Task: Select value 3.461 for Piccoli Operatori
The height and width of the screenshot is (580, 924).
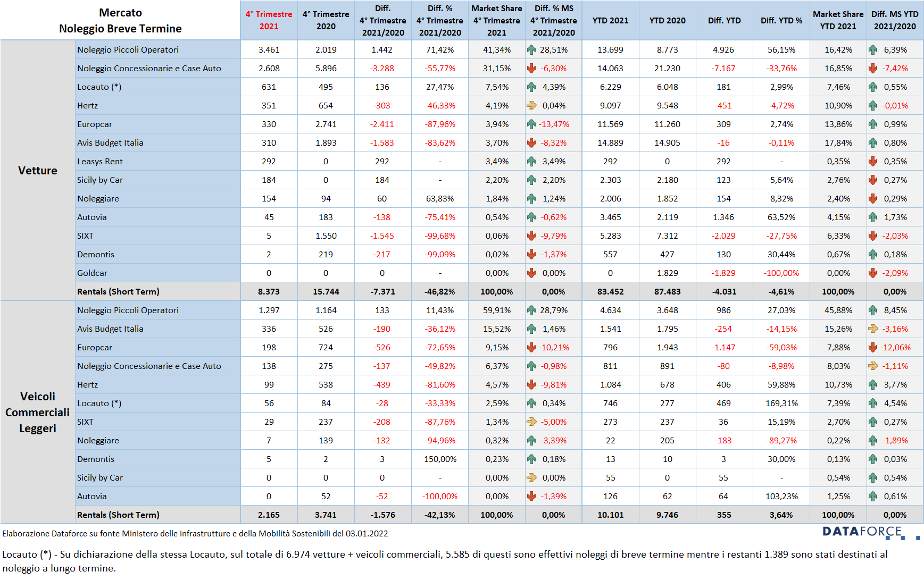Action: coord(269,50)
